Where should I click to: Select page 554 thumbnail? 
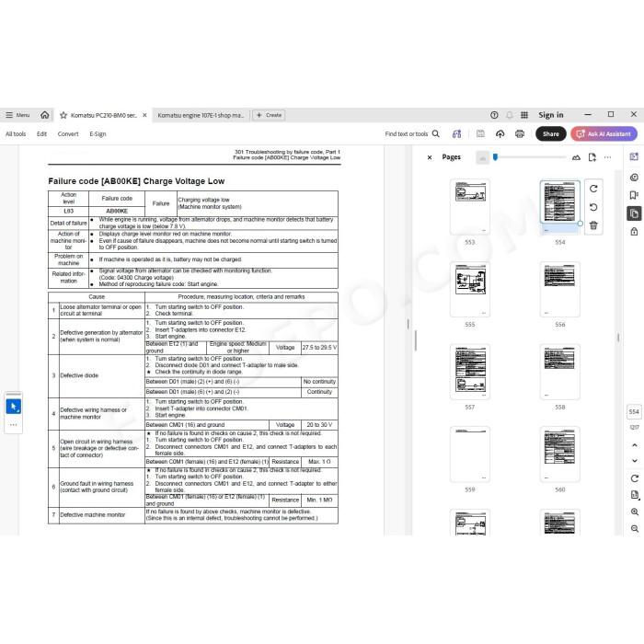coord(559,207)
